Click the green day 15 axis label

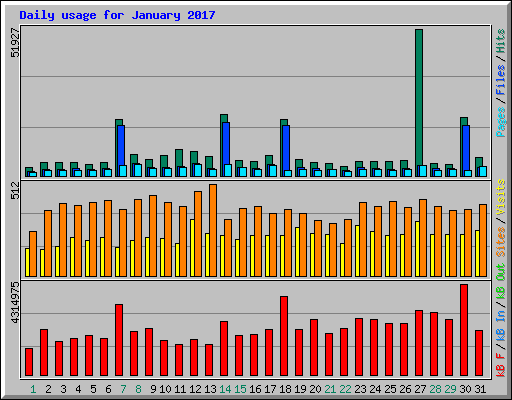pos(240,389)
